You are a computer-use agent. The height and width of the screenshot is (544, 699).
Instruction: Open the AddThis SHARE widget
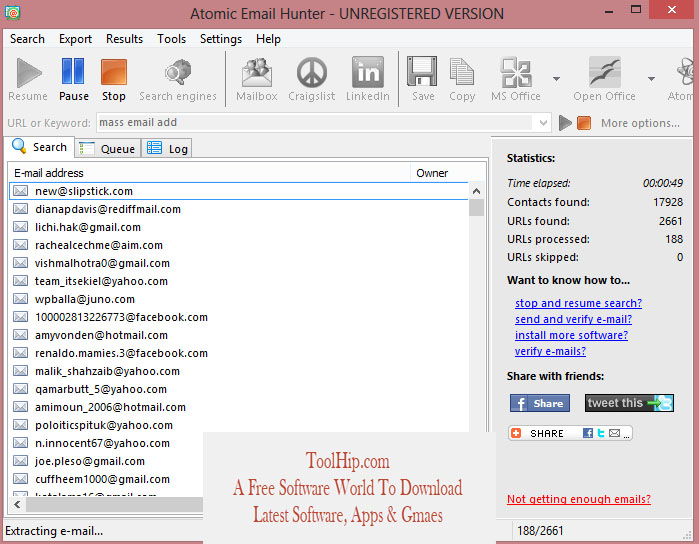(570, 433)
